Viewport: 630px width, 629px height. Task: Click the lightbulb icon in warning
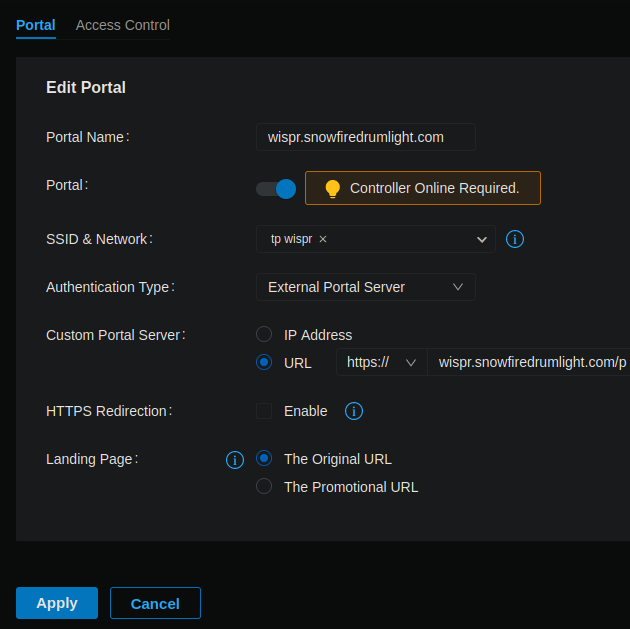click(x=332, y=188)
